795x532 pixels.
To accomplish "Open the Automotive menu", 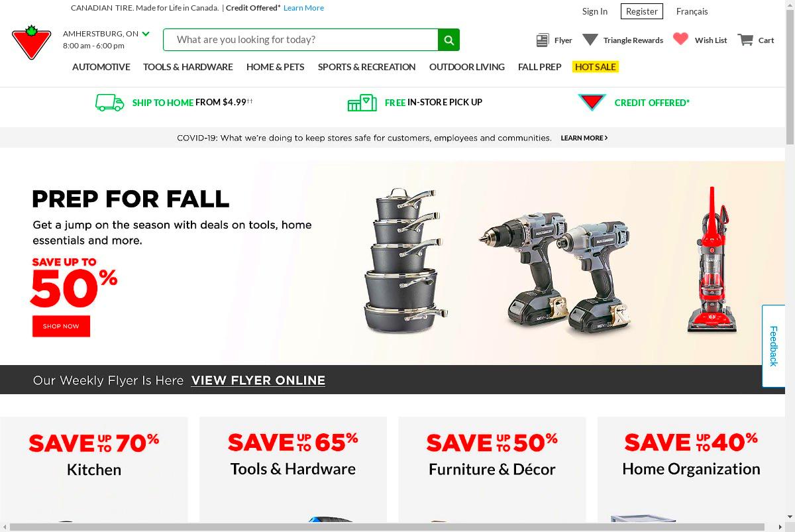I will [101, 67].
